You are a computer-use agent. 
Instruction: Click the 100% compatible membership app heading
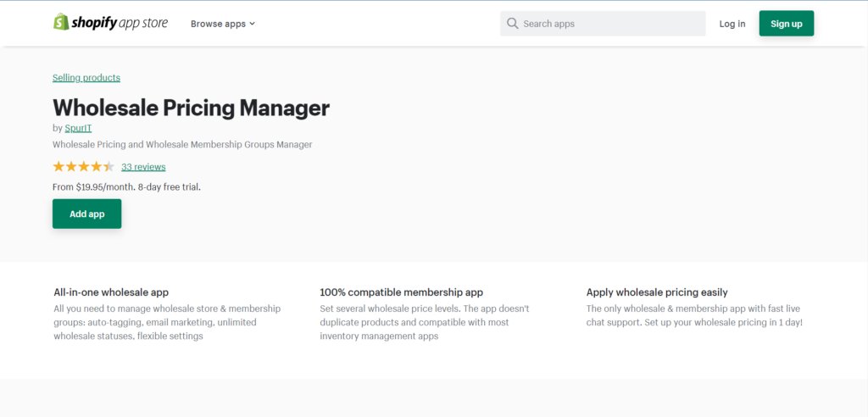tap(401, 292)
